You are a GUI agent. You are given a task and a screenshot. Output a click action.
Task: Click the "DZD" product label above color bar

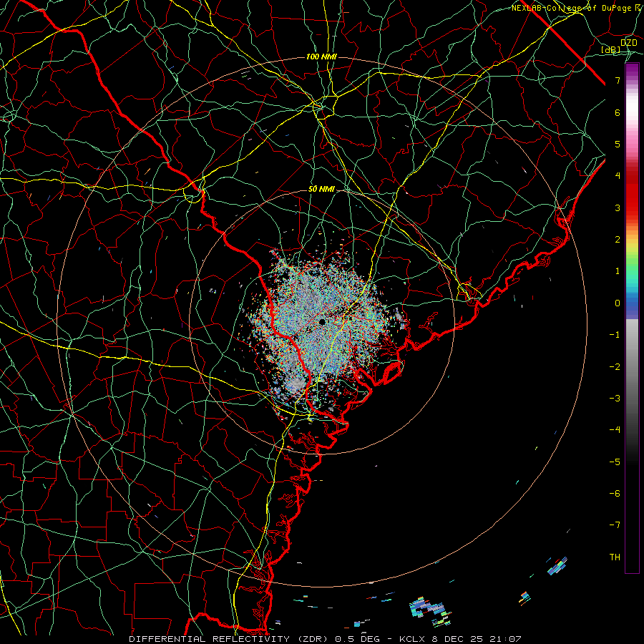coord(628,42)
